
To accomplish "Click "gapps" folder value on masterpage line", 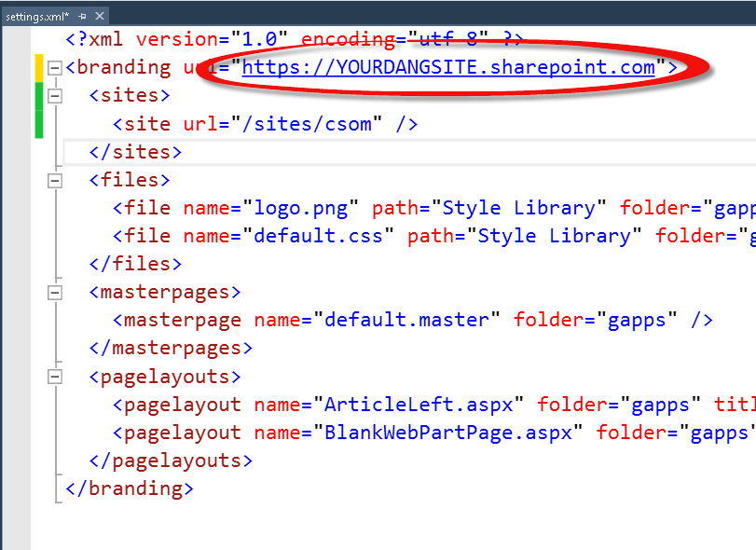I will (637, 320).
